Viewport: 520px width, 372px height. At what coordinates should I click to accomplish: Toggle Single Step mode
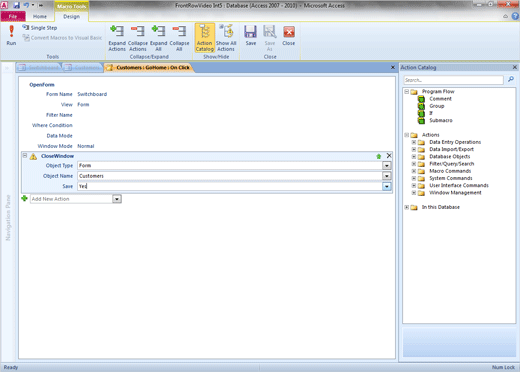[40, 28]
